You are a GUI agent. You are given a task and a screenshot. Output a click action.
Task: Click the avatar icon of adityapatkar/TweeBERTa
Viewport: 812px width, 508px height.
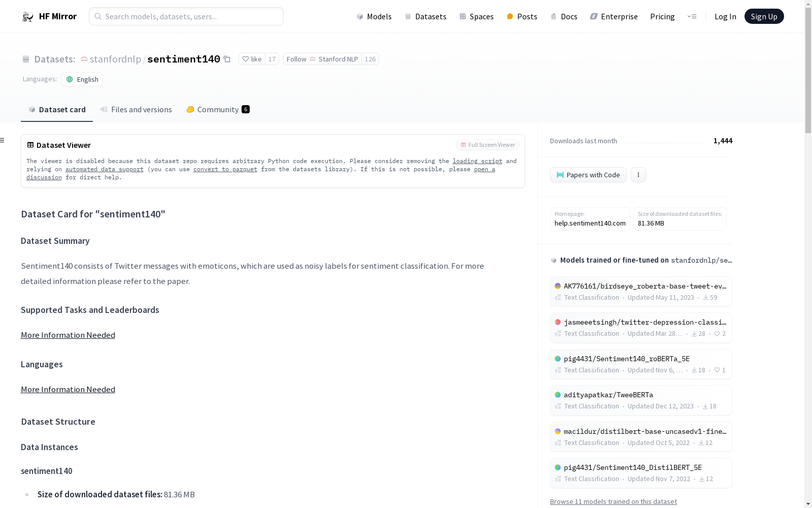pyautogui.click(x=558, y=395)
